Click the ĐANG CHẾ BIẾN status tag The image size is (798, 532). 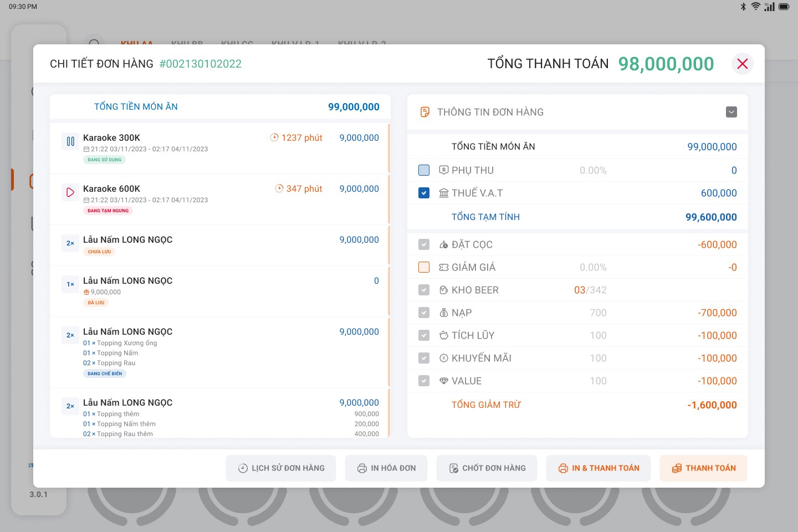pyautogui.click(x=105, y=374)
